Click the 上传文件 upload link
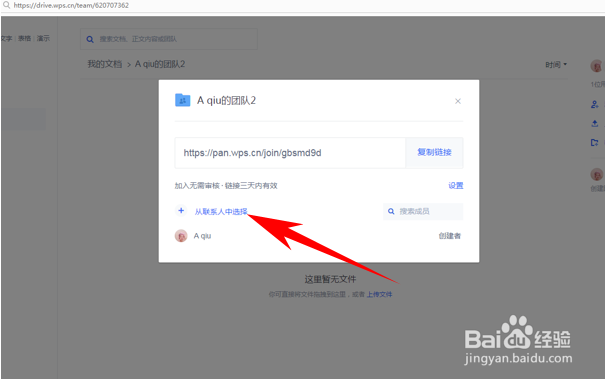Viewport: 605px width, 379px height. 379,294
